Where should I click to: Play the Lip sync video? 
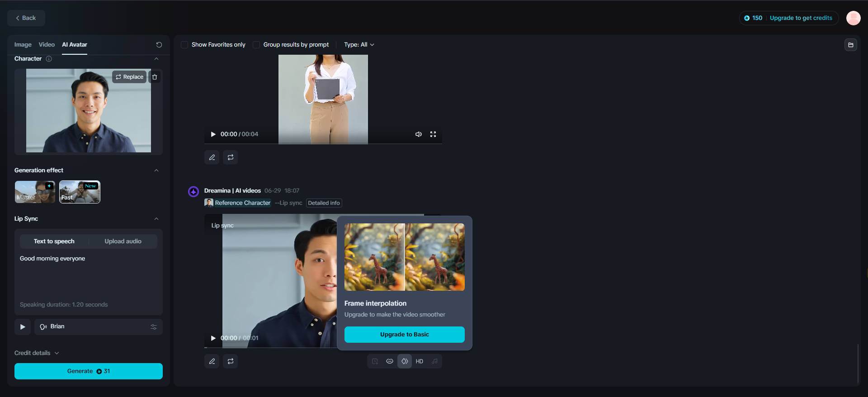point(213,338)
